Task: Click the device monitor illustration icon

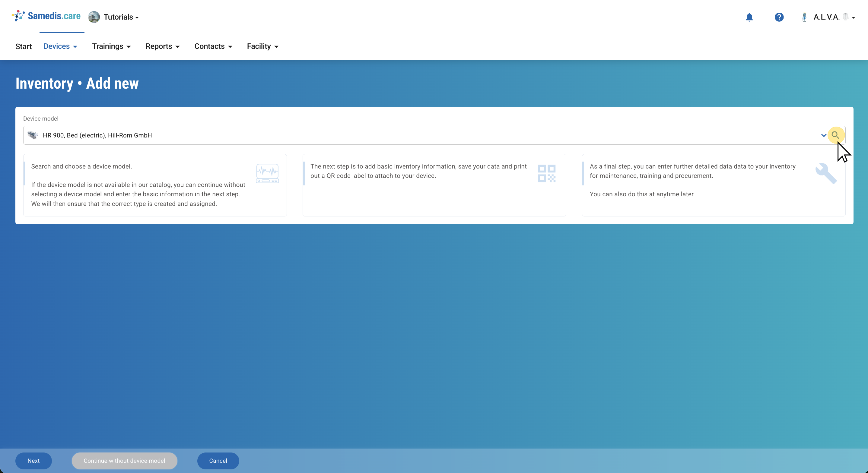Action: coord(267,173)
